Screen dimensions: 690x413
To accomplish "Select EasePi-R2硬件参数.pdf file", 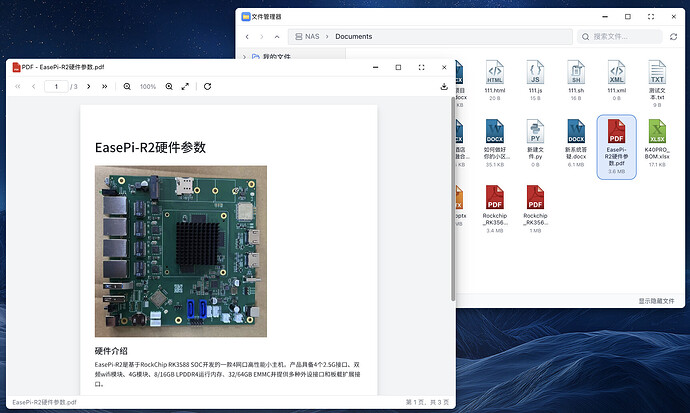I will [x=616, y=145].
